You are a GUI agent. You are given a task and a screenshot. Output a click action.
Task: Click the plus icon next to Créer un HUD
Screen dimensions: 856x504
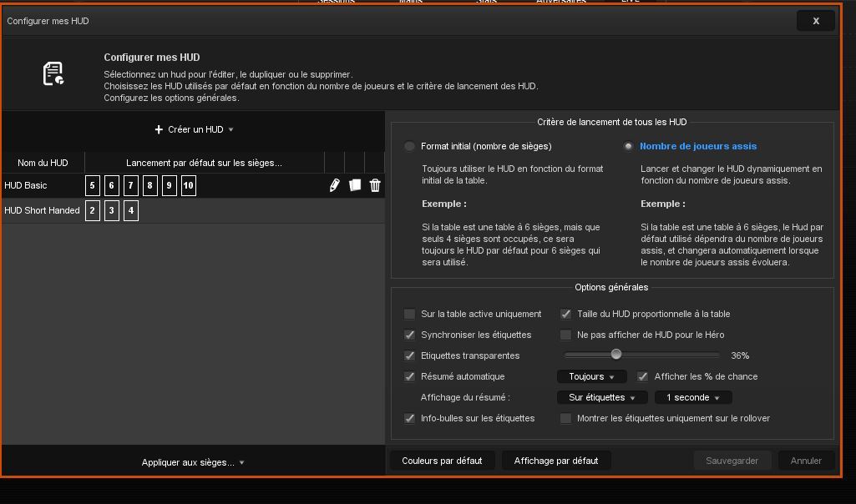tap(159, 129)
